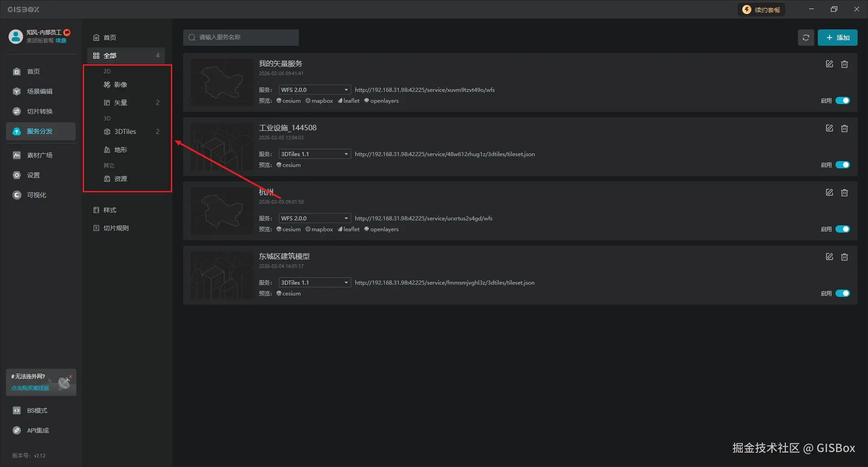Viewport: 868px width, 467px height.
Task: Open the WFS 2.0.0 dropdown for 我的矢量服务
Action: tap(315, 89)
